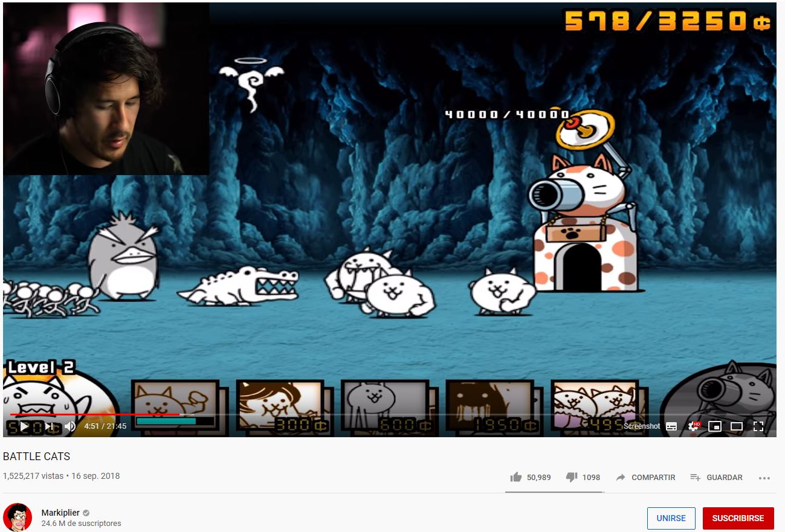
Task: Open the Markiplier channel name link
Action: [60, 513]
